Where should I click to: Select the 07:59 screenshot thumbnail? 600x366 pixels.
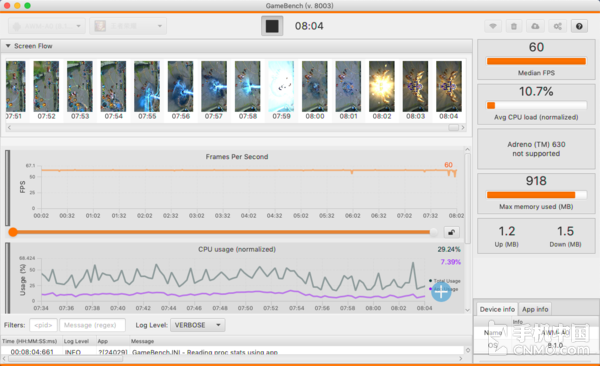click(x=281, y=90)
